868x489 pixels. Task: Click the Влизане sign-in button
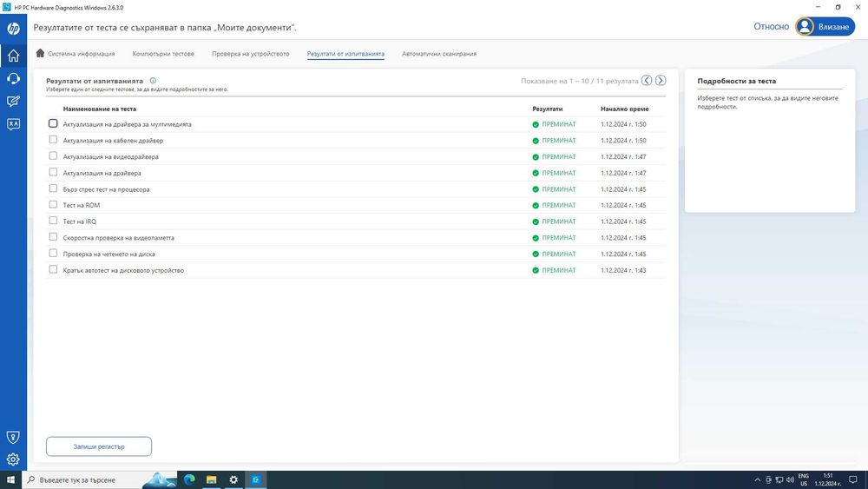(x=825, y=27)
